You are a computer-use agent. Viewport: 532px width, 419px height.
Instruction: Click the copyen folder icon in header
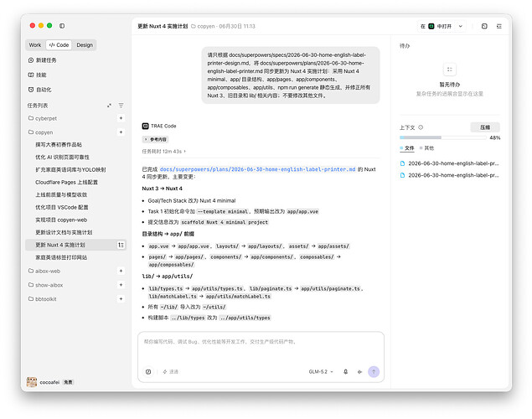[194, 26]
